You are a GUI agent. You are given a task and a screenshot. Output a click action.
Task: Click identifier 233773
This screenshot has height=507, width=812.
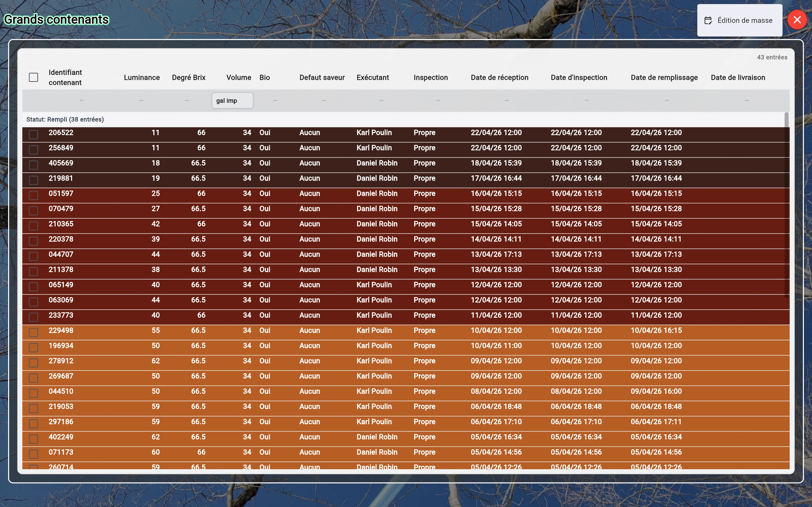click(61, 315)
